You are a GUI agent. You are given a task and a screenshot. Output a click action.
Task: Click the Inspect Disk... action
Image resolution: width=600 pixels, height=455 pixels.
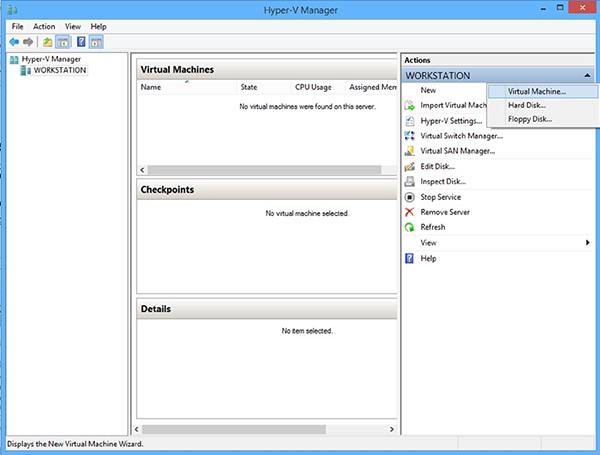tap(443, 181)
